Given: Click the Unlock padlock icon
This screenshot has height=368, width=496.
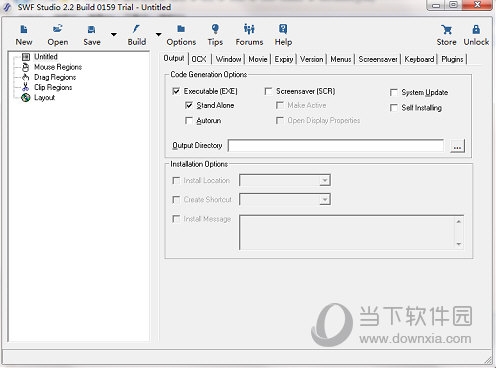Looking at the screenshot, I should (x=476, y=35).
